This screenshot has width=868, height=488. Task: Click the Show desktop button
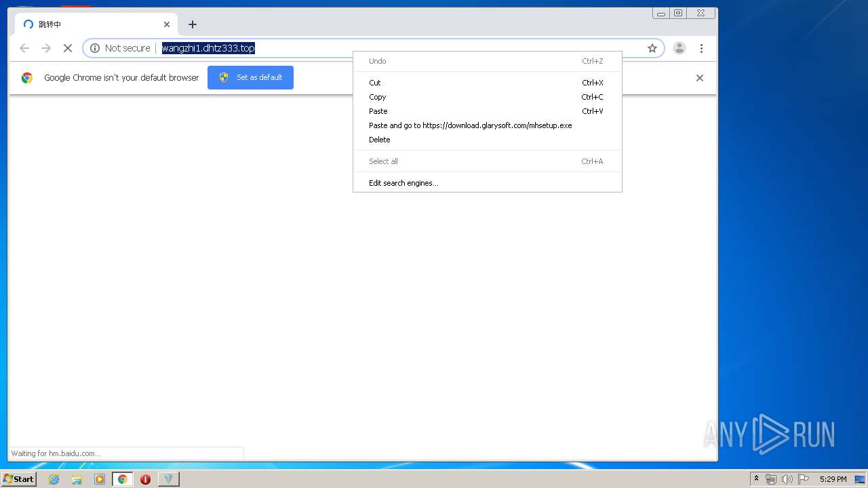(861, 479)
